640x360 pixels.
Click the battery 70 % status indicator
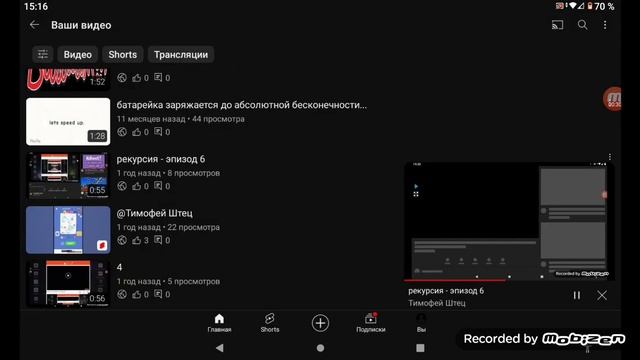[x=601, y=6]
